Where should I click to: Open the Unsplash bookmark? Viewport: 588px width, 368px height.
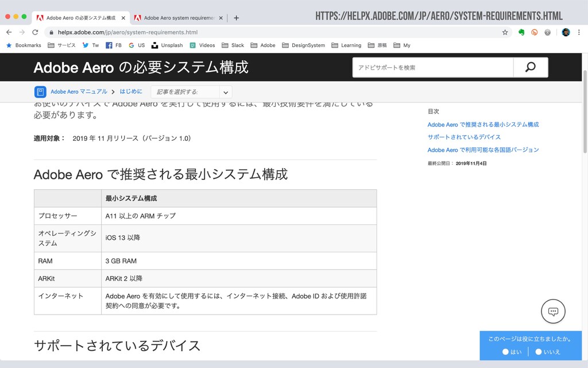(167, 45)
